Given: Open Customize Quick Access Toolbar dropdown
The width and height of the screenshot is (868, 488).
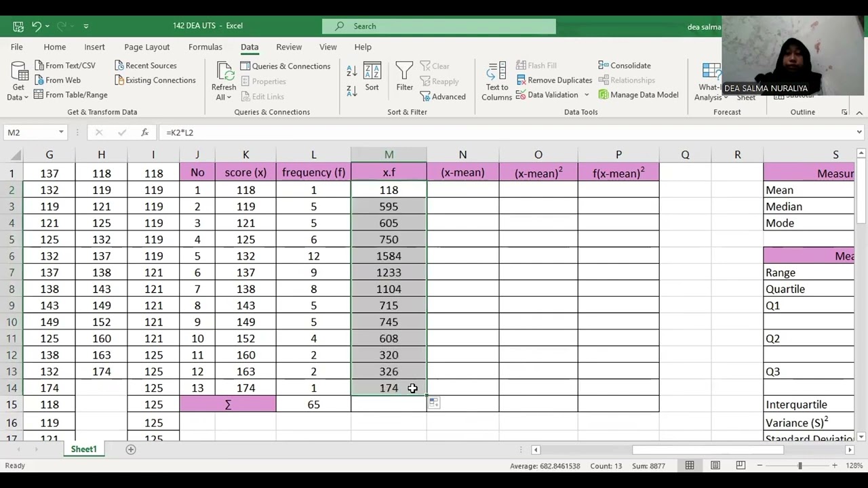Looking at the screenshot, I should click(x=86, y=26).
